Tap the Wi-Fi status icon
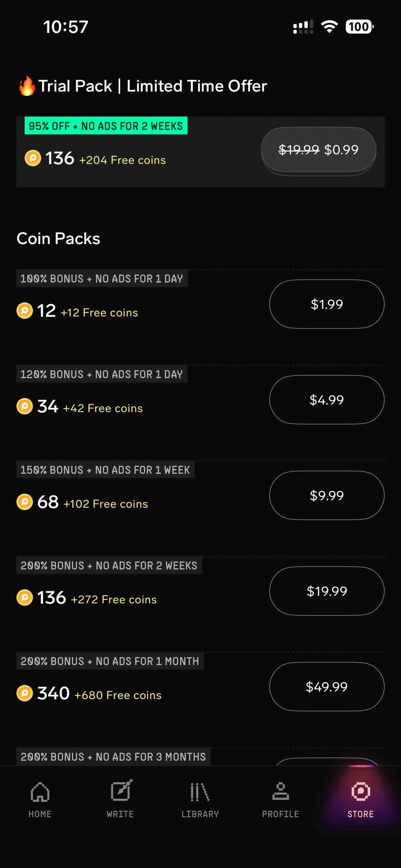This screenshot has height=868, width=401. click(329, 27)
